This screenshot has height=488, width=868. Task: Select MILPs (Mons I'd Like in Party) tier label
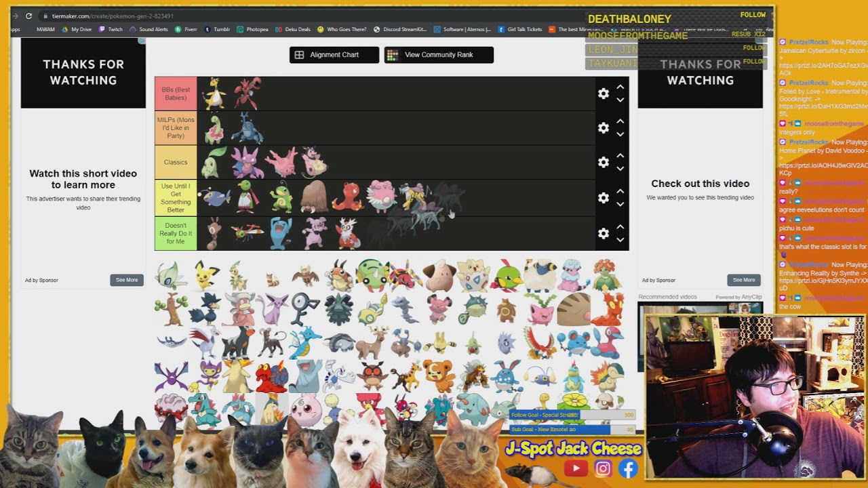coord(176,127)
